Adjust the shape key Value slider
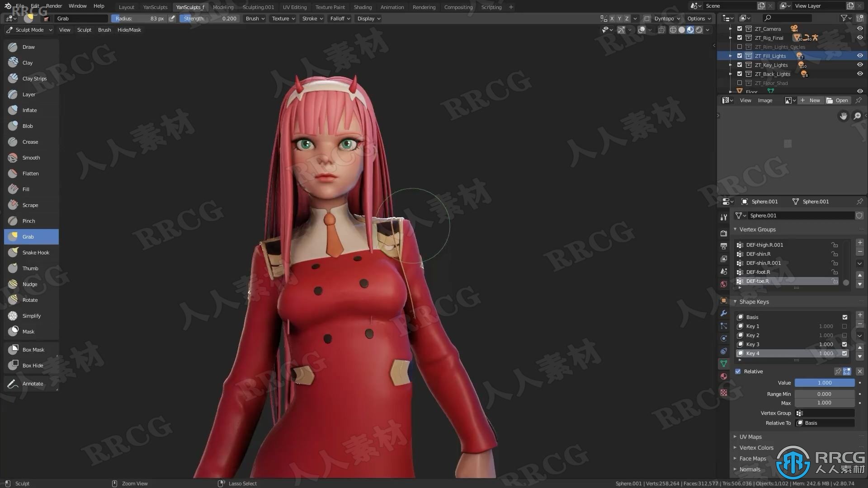Screen dimensions: 868x488 tap(825, 383)
